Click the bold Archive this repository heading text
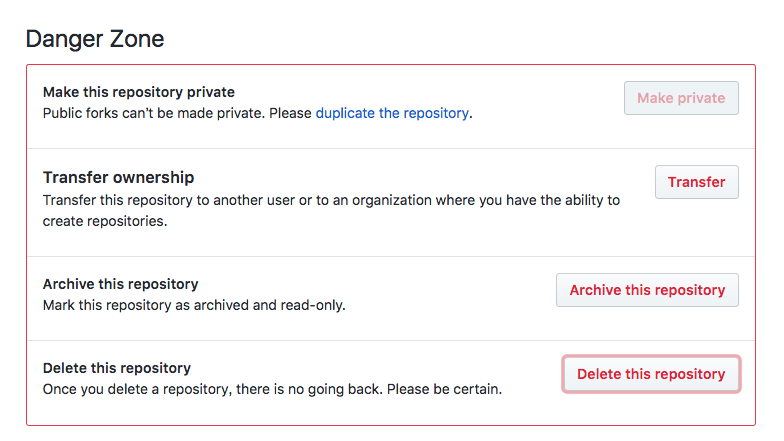Image resolution: width=784 pixels, height=441 pixels. 120,284
